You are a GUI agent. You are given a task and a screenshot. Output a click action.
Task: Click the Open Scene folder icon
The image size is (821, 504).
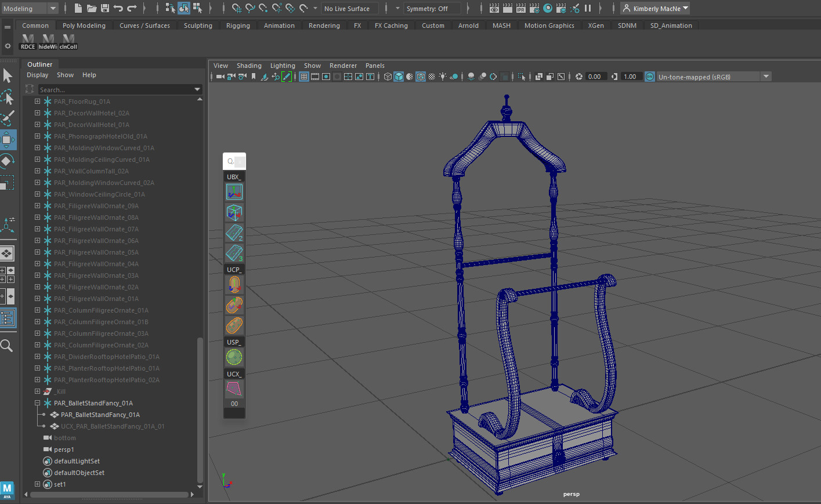[92, 8]
